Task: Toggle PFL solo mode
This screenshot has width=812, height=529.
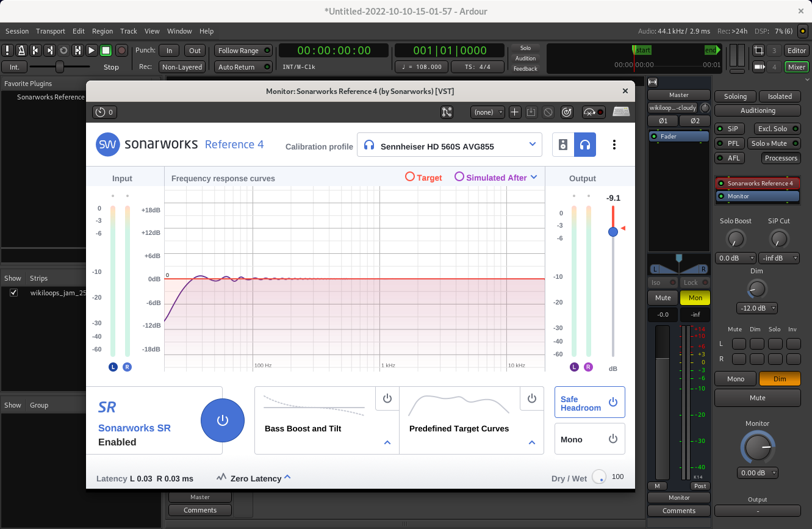Action: 728,143
